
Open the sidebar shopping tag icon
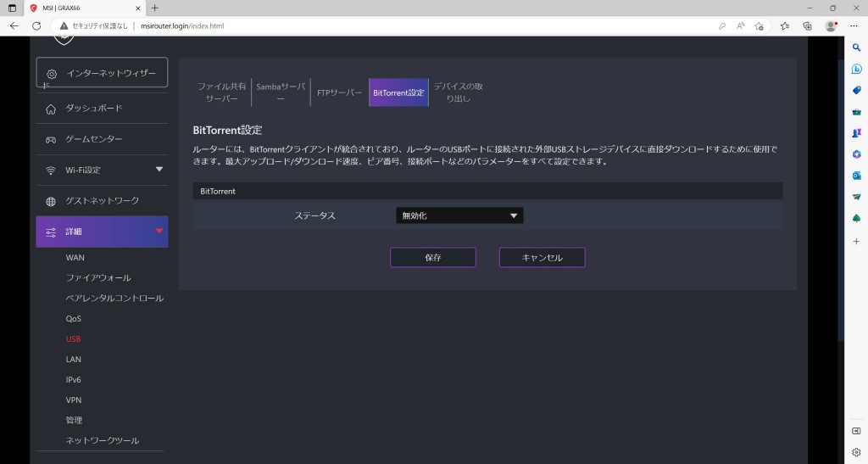856,90
